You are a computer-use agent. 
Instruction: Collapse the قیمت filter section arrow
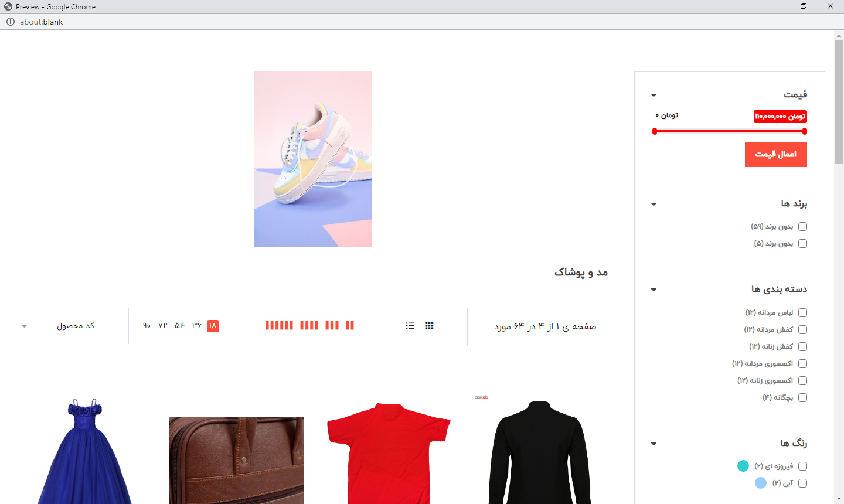coord(654,95)
